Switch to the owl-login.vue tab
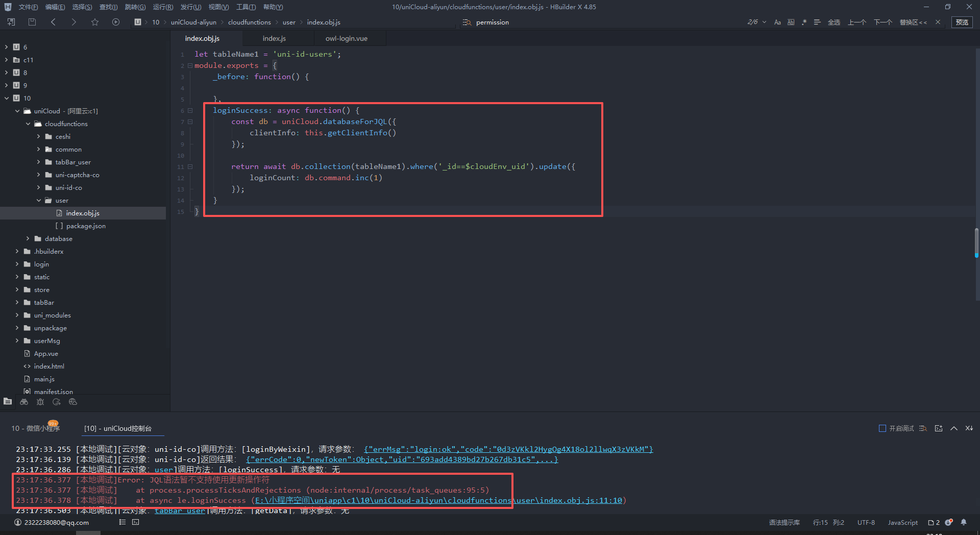The image size is (980, 535). coord(346,38)
